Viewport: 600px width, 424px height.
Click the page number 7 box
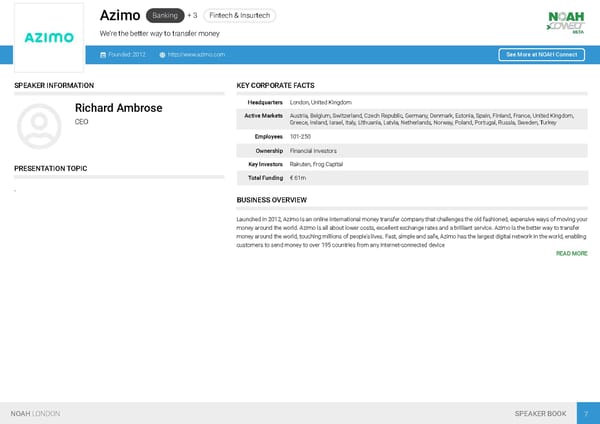click(x=587, y=413)
